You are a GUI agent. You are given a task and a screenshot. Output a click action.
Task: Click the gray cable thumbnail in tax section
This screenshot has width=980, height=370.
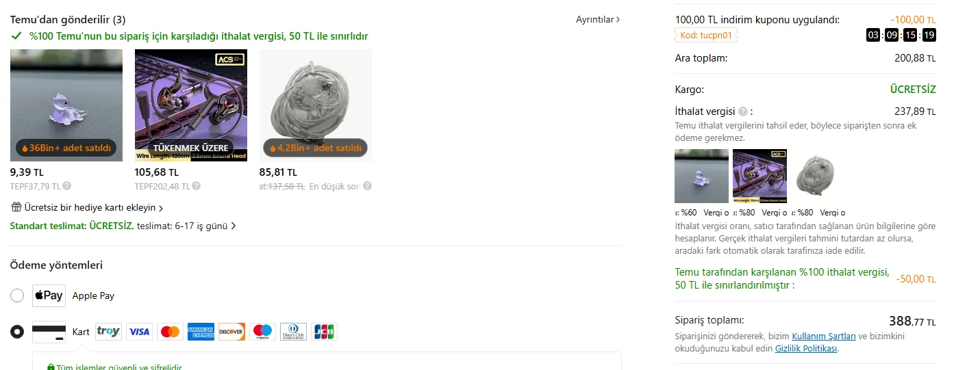click(818, 176)
